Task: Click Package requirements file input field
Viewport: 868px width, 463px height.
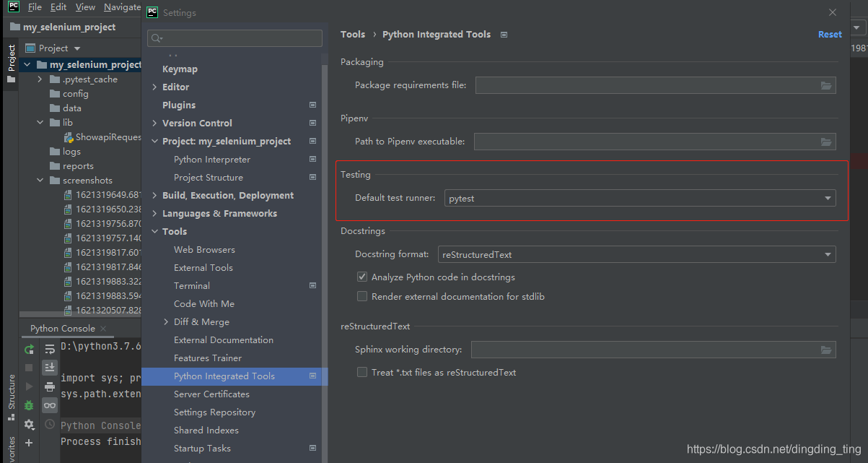Action: click(x=655, y=85)
